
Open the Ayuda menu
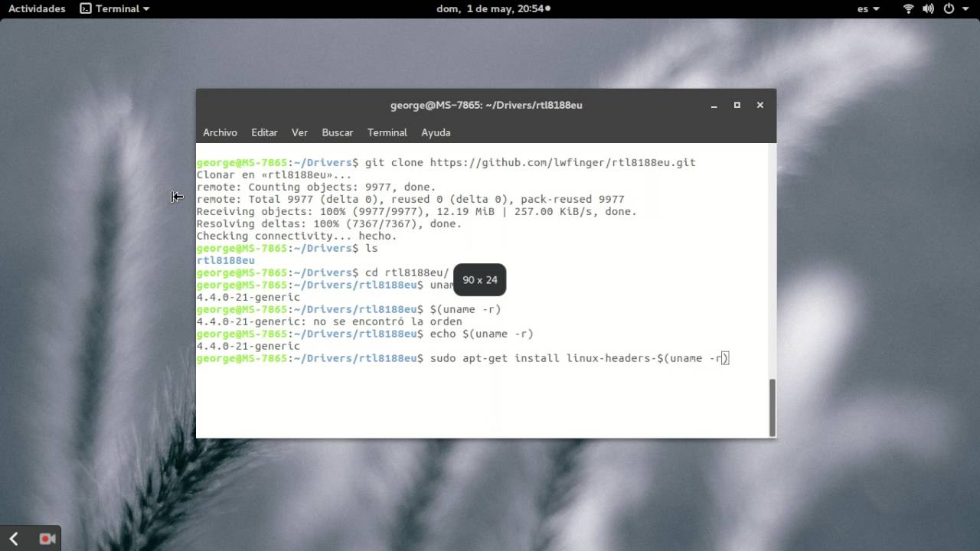436,132
